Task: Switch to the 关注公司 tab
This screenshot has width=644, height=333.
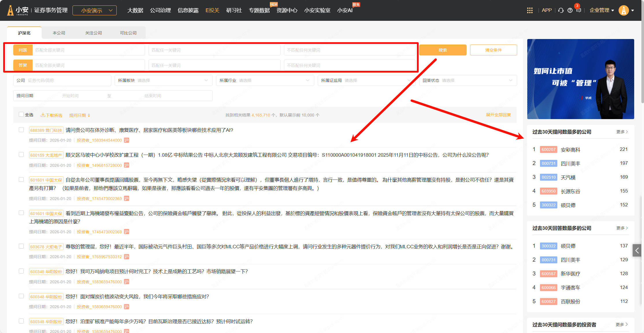Action: 93,33
